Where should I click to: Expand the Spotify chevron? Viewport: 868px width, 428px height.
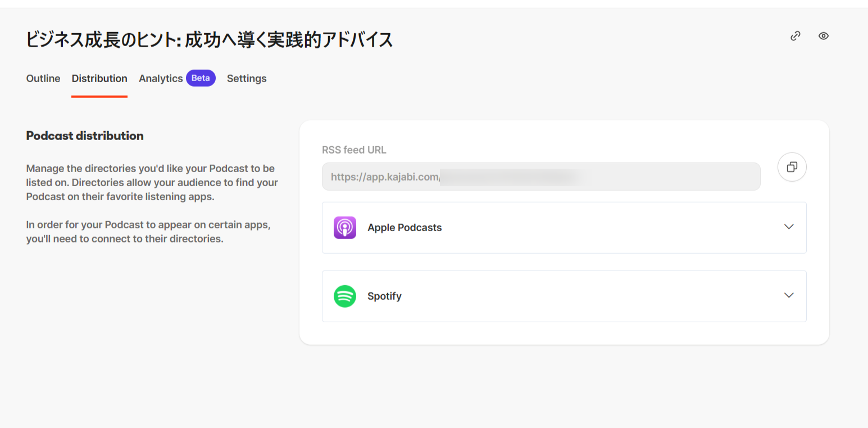click(x=788, y=295)
